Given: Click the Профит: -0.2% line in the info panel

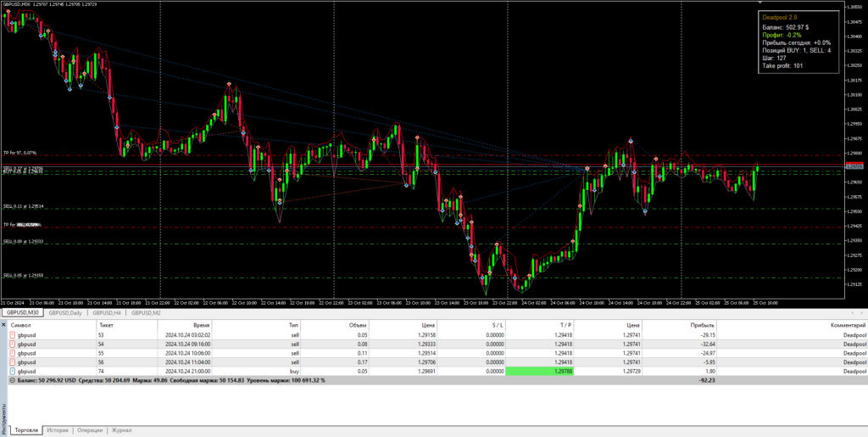Looking at the screenshot, I should click(x=781, y=34).
